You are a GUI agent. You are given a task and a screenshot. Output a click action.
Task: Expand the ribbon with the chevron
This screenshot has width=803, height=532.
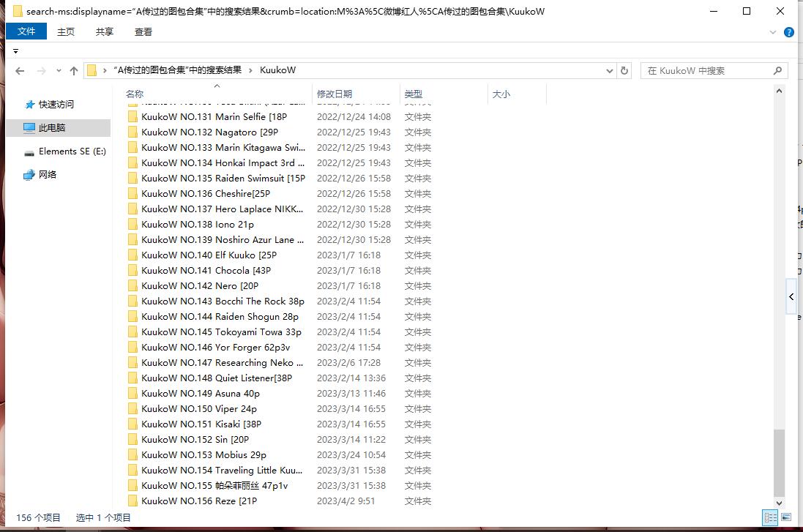[x=773, y=32]
